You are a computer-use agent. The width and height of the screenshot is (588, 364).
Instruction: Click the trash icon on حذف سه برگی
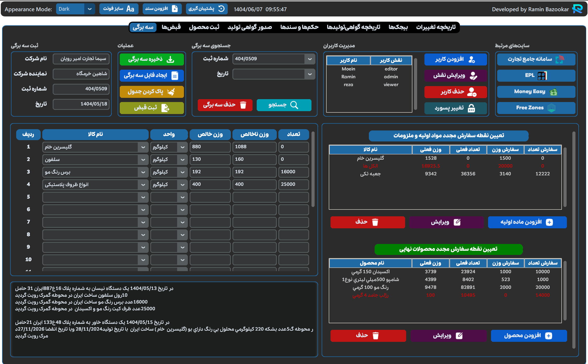(243, 105)
